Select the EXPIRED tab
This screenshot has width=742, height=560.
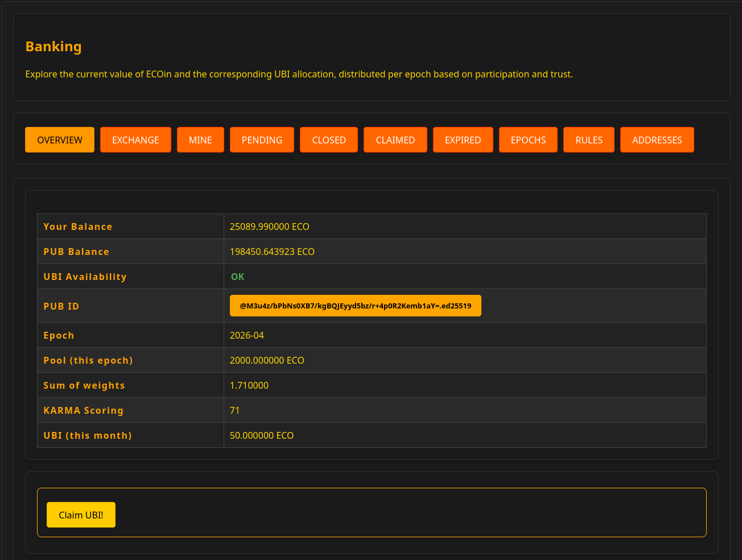[x=463, y=140]
